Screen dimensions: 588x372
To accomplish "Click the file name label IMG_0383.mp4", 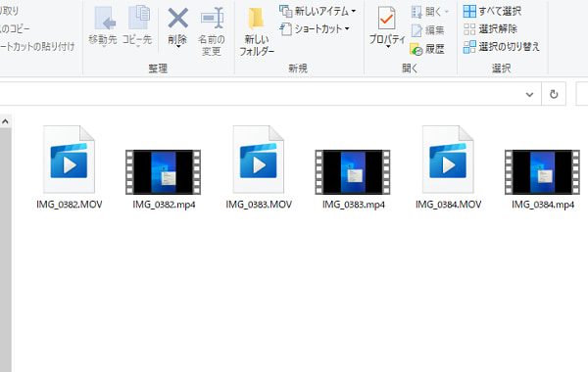I will pyautogui.click(x=354, y=205).
